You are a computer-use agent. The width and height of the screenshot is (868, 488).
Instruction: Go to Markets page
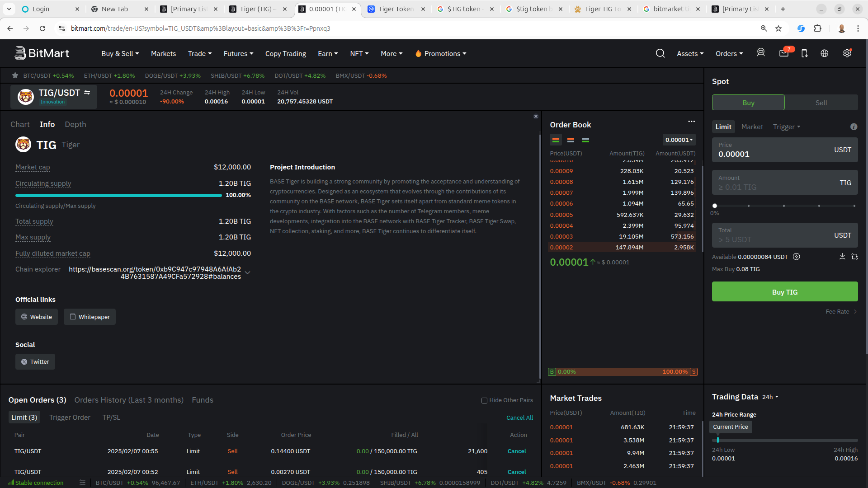(x=163, y=53)
